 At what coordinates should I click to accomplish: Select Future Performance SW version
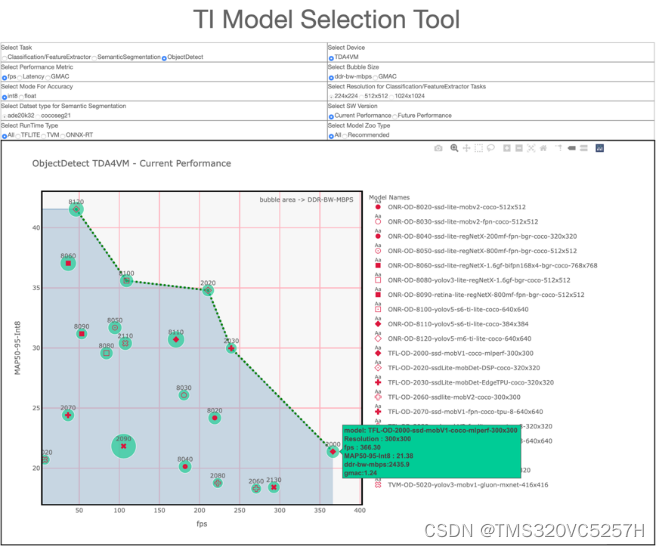click(395, 116)
